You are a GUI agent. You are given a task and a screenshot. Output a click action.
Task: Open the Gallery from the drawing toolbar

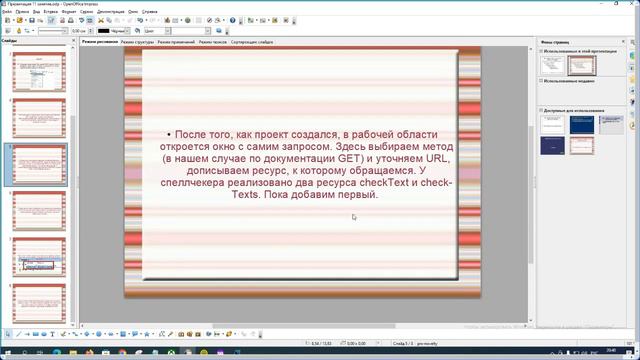click(198, 334)
